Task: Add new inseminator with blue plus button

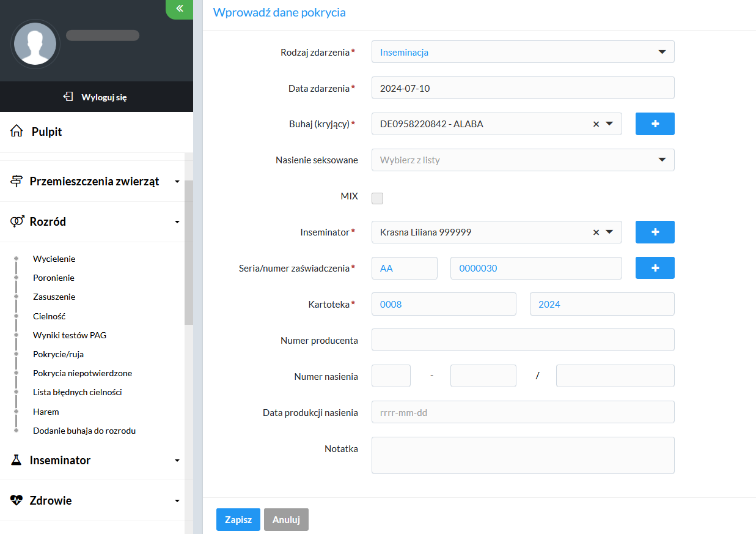Action: point(655,232)
